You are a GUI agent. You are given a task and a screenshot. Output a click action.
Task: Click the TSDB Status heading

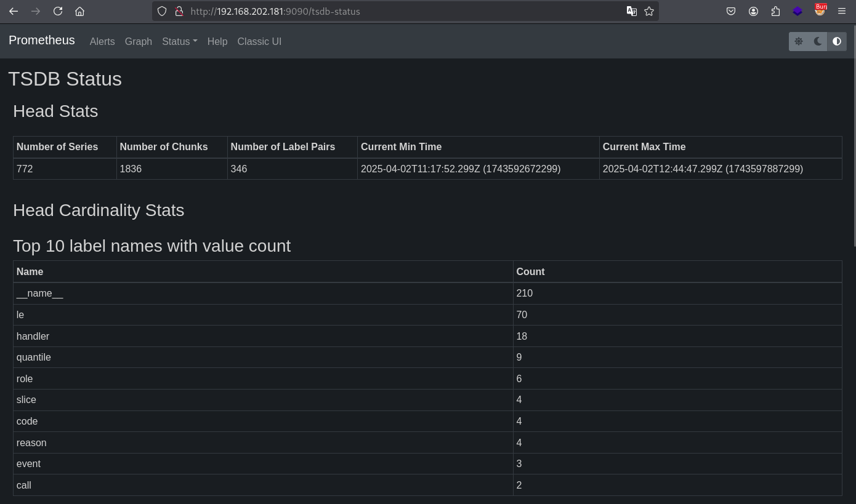coord(65,79)
